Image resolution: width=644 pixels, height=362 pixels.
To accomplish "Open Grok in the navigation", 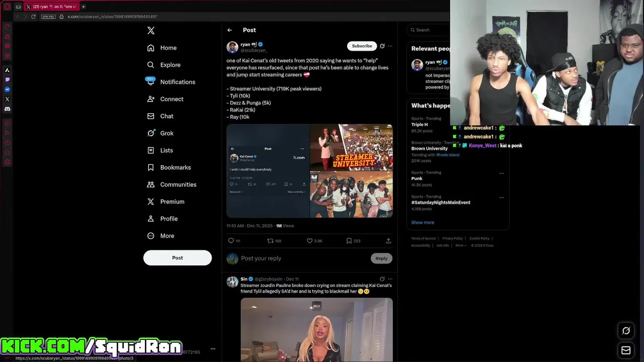I will click(x=160, y=133).
